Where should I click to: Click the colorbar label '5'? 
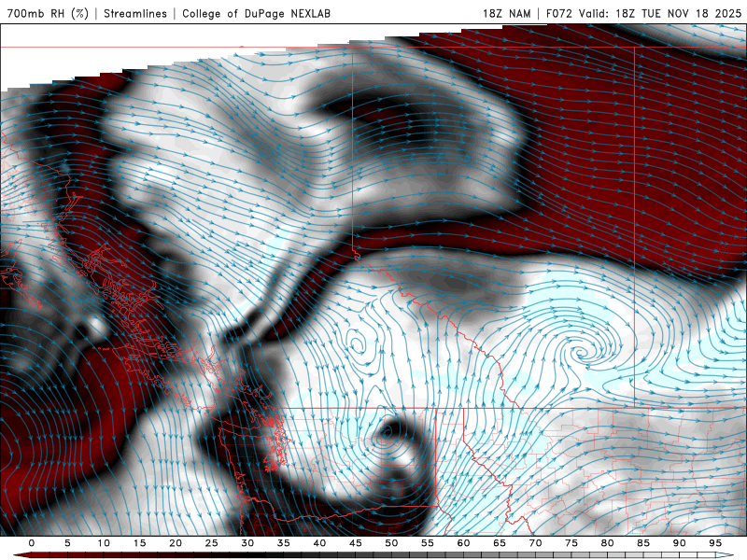[x=67, y=543]
